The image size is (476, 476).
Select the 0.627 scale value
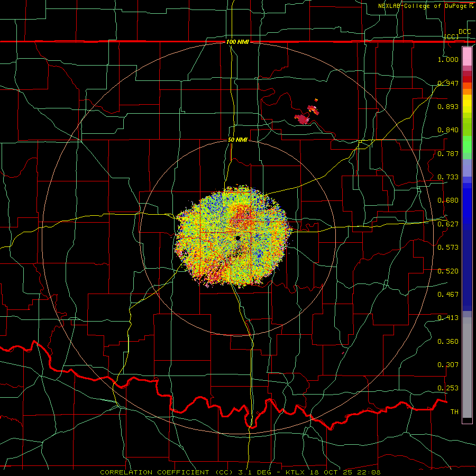click(448, 224)
